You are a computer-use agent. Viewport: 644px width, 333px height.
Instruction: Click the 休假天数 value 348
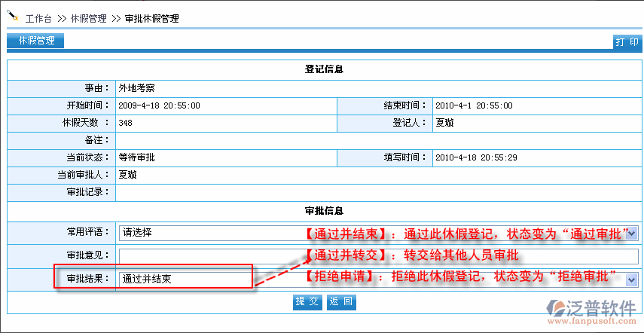(126, 123)
